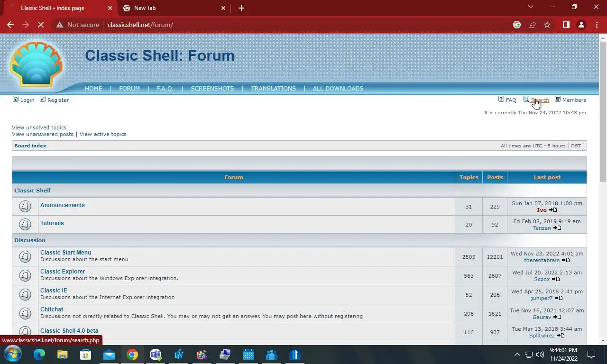The image size is (607, 364).
Task: Open the Mail app from the taskbar
Action: [109, 355]
